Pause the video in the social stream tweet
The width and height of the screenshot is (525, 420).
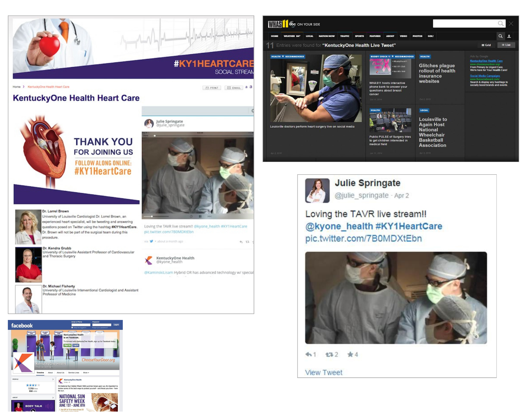[200, 216]
